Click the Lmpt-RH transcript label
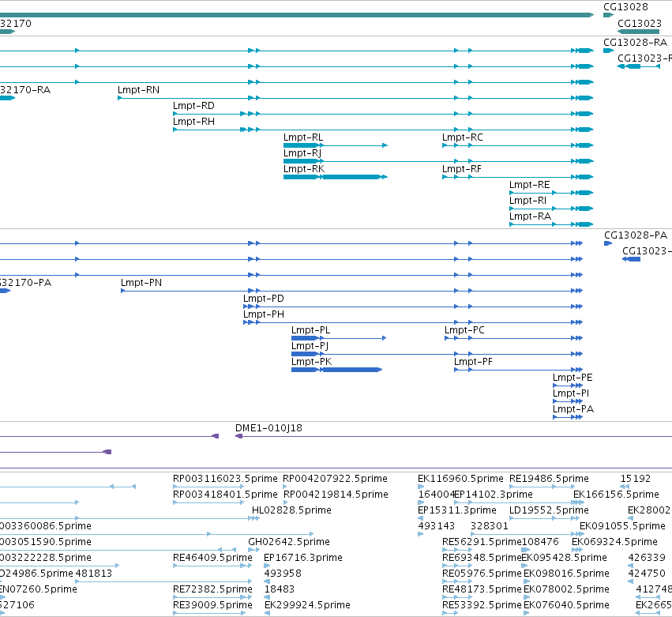Viewport: 672px width, 617px height. [193, 122]
